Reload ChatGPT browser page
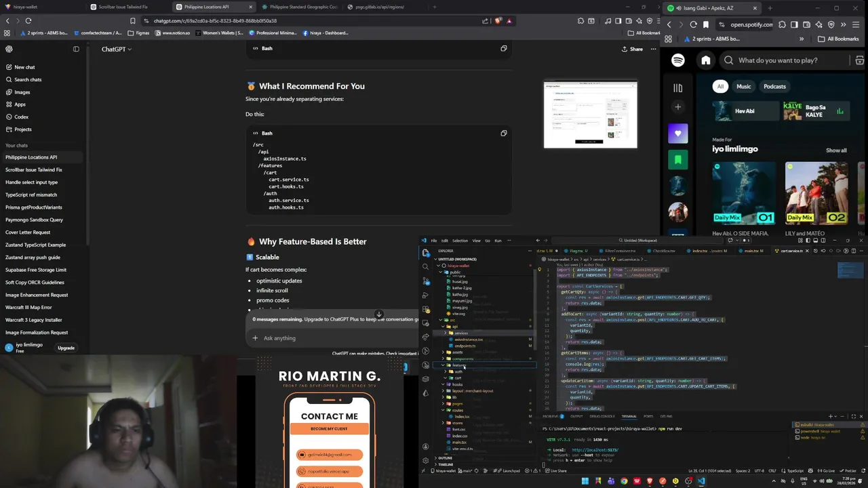868x488 pixels. click(x=28, y=21)
